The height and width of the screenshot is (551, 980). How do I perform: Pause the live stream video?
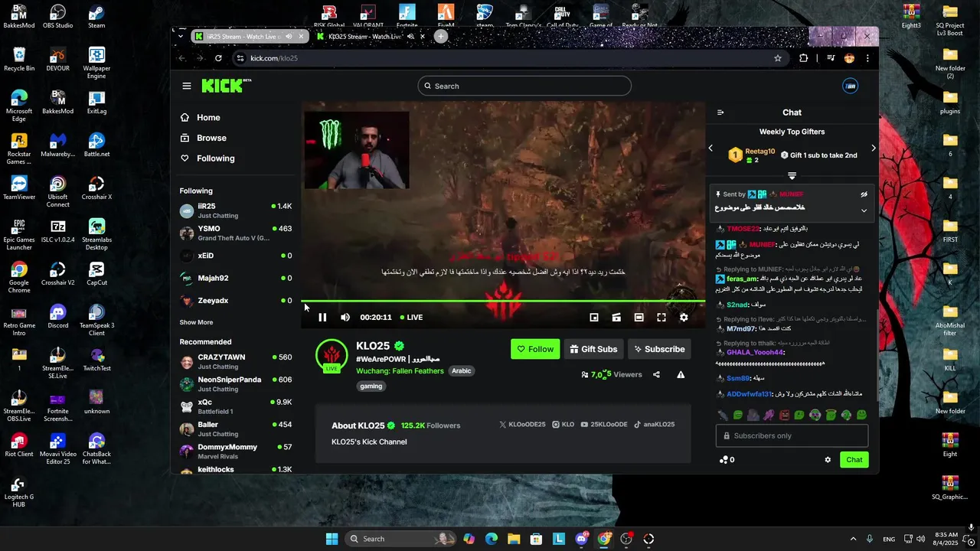click(322, 317)
